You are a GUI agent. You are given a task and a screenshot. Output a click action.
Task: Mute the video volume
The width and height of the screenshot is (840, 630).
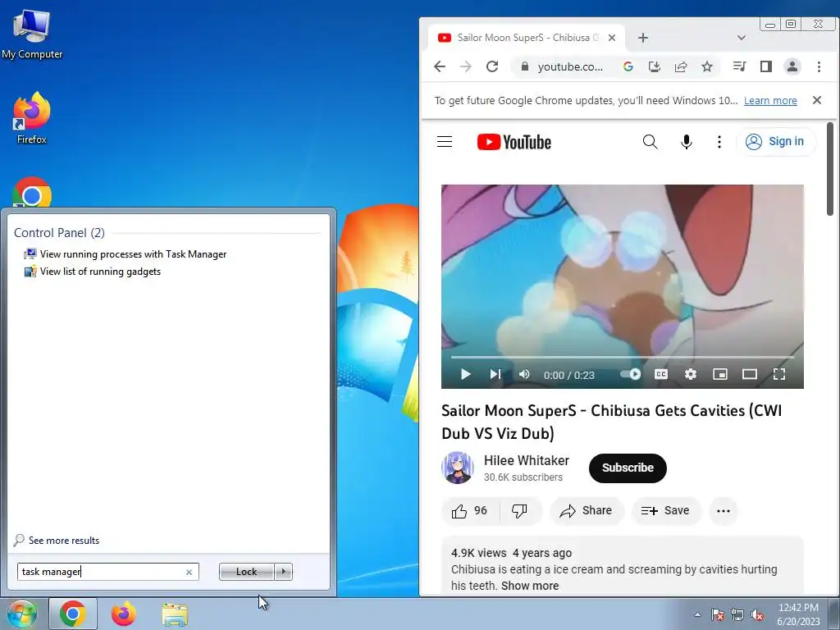(524, 374)
